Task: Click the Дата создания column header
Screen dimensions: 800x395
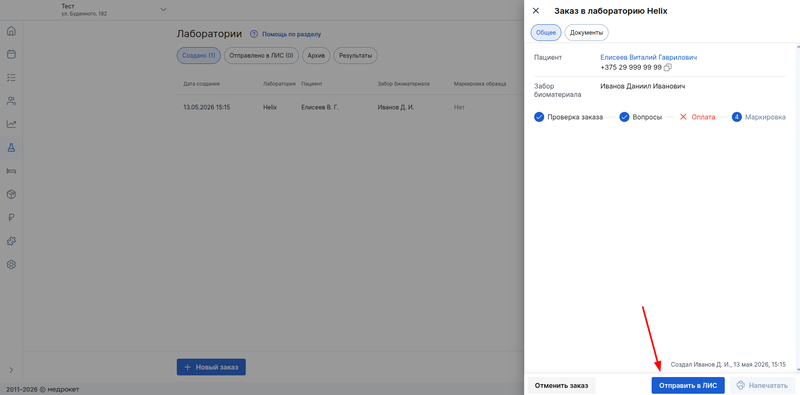Action: [202, 84]
